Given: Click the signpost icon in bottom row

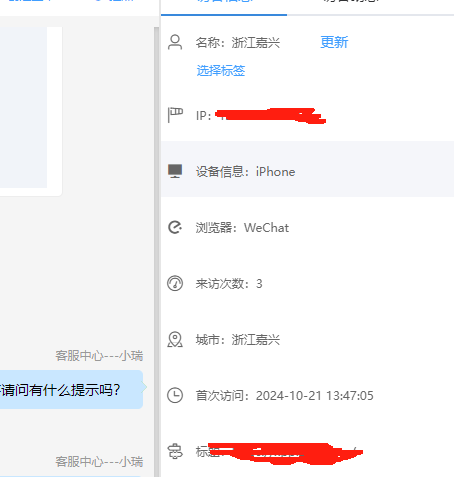Looking at the screenshot, I should pyautogui.click(x=175, y=452).
